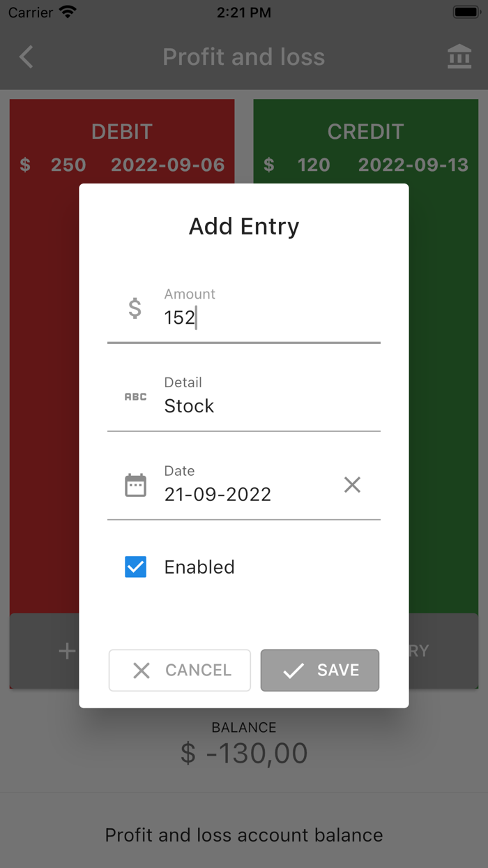488x868 pixels.
Task: Click the Carrier Wi-Fi indicator
Action: [42, 12]
